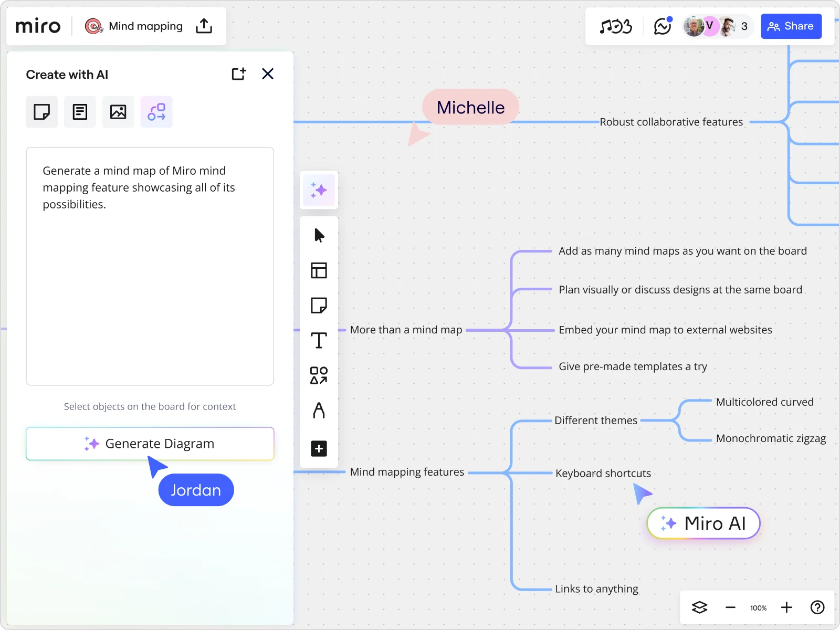Select 'Embed your mind map' node
840x630 pixels.
(665, 330)
